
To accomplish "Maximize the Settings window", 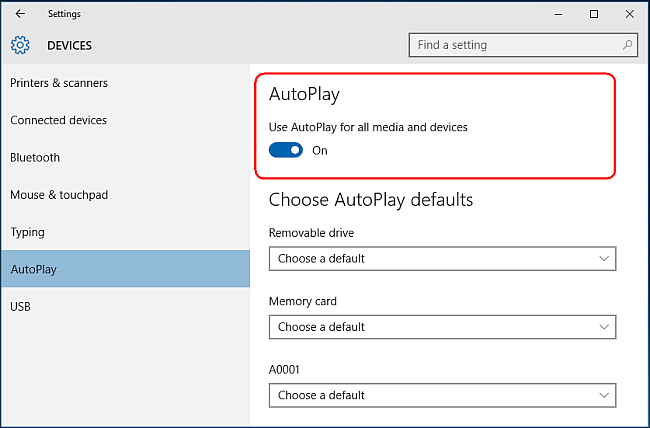I will click(x=593, y=14).
